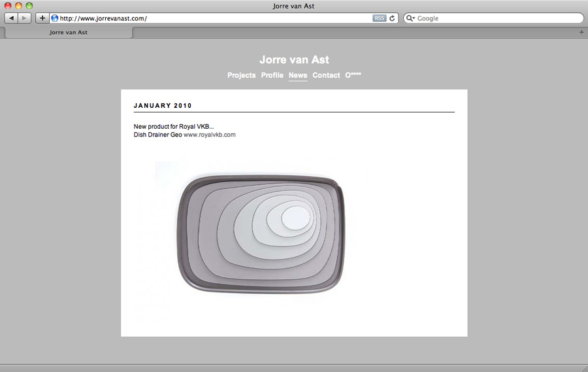588x372 pixels.
Task: Go to the News section
Action: pyautogui.click(x=298, y=75)
